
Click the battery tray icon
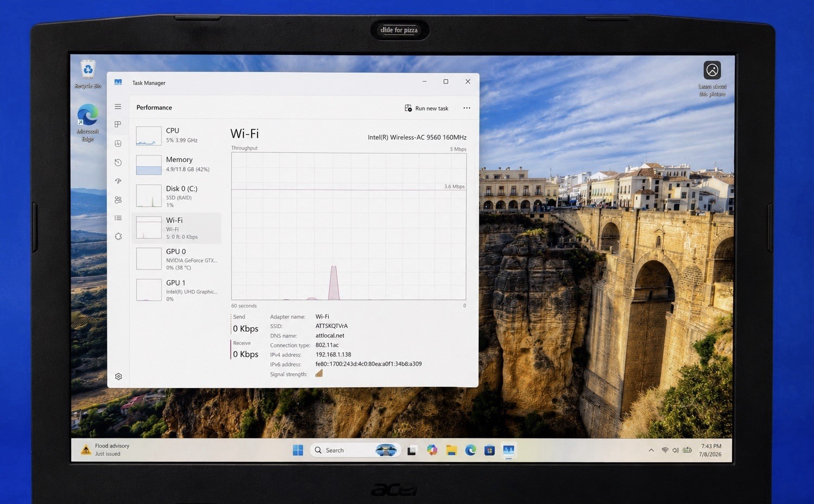pos(688,450)
